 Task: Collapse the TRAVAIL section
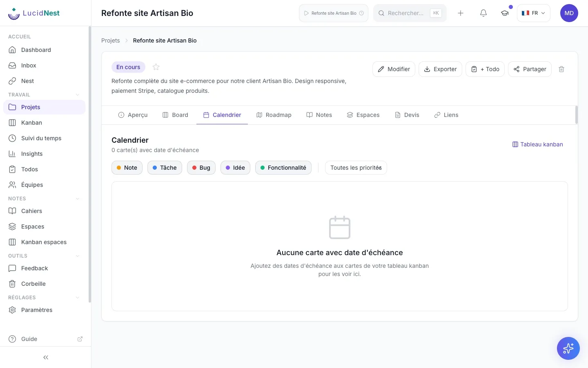[78, 95]
